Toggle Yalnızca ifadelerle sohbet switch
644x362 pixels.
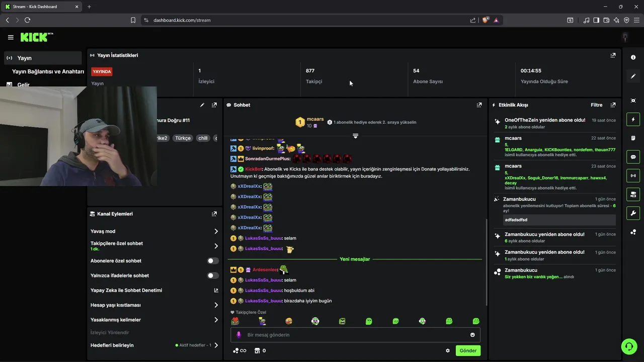coord(213,276)
